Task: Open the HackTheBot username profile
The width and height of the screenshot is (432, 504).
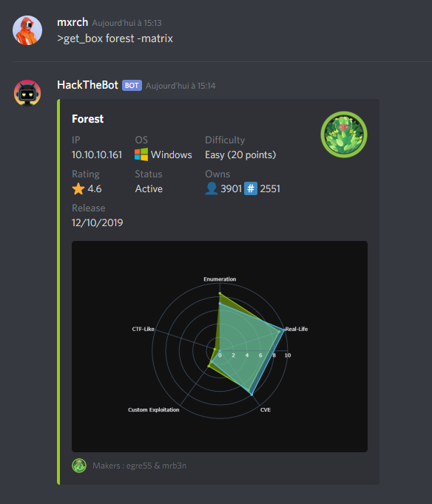Action: [88, 85]
